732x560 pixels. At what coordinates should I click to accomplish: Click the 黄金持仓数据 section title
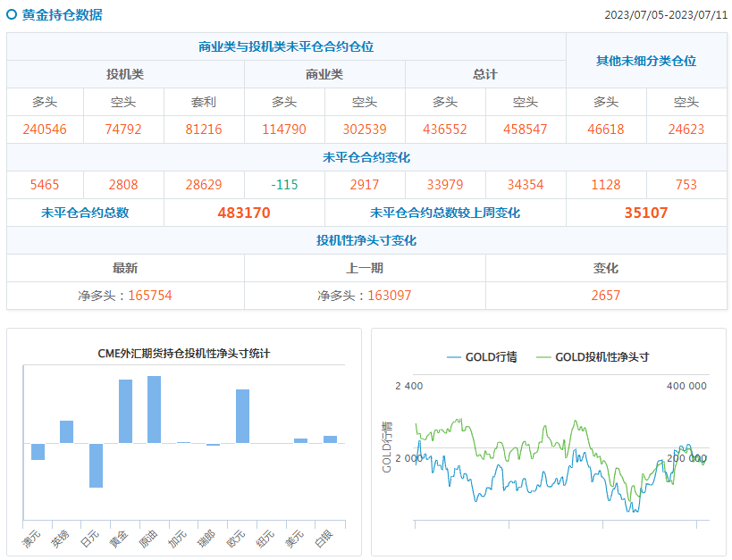point(62,14)
